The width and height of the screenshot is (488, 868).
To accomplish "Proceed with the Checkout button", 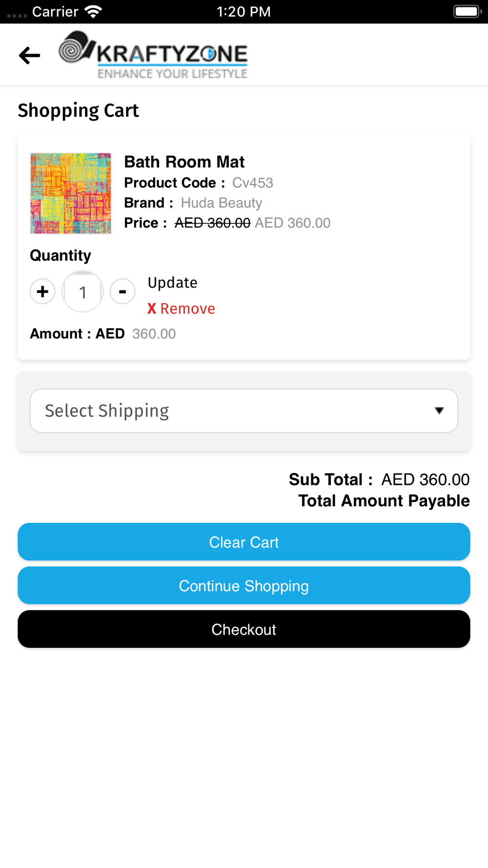I will (x=244, y=629).
